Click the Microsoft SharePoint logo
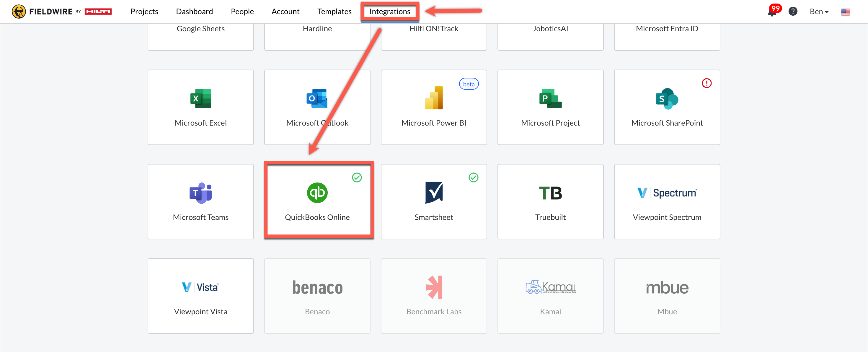 (667, 98)
